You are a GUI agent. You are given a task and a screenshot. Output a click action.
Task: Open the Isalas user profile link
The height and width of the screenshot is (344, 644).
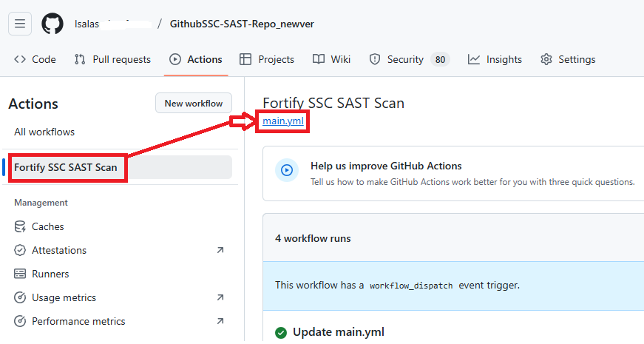pyautogui.click(x=87, y=24)
